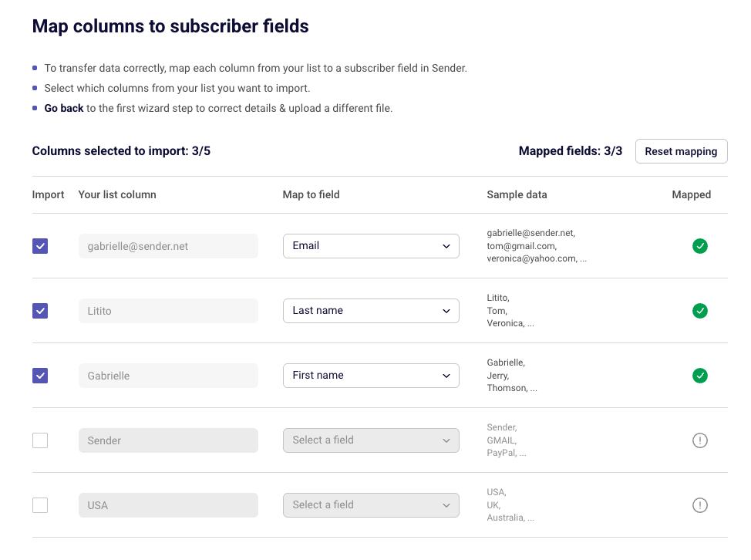Click green mapped checkmark for Email row

700,246
